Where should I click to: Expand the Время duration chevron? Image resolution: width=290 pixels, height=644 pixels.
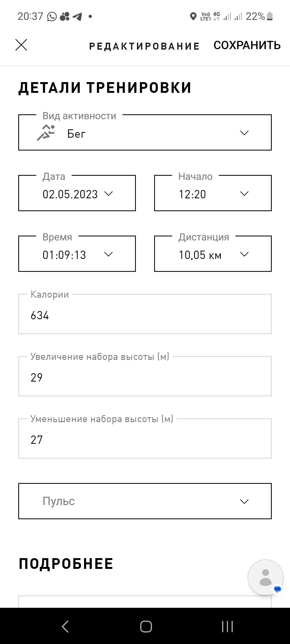click(108, 254)
